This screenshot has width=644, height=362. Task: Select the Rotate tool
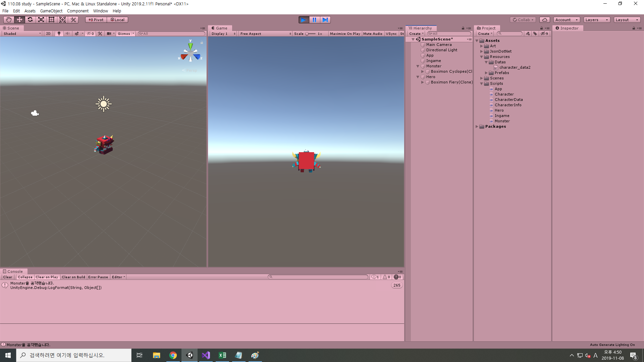(x=30, y=20)
